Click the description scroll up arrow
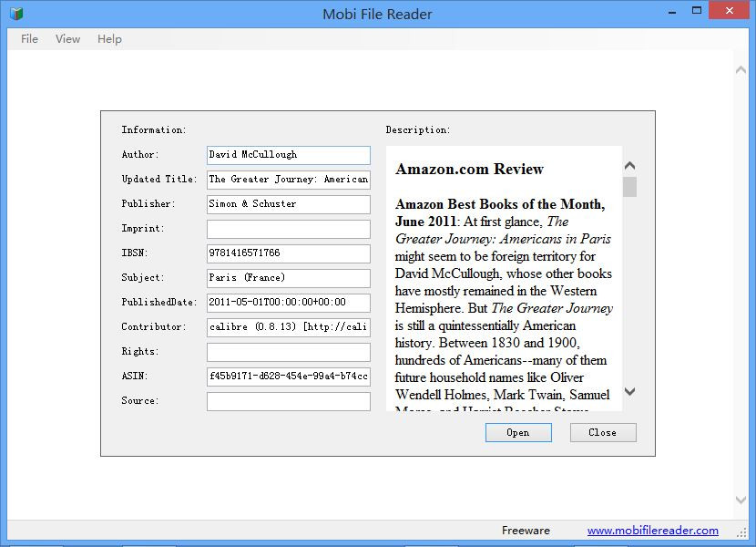 [629, 166]
